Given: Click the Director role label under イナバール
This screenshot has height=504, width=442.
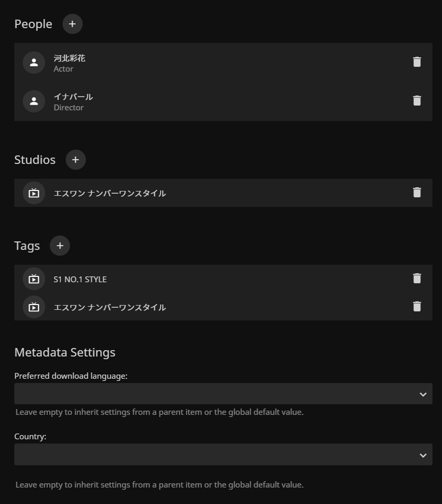Looking at the screenshot, I should (69, 107).
